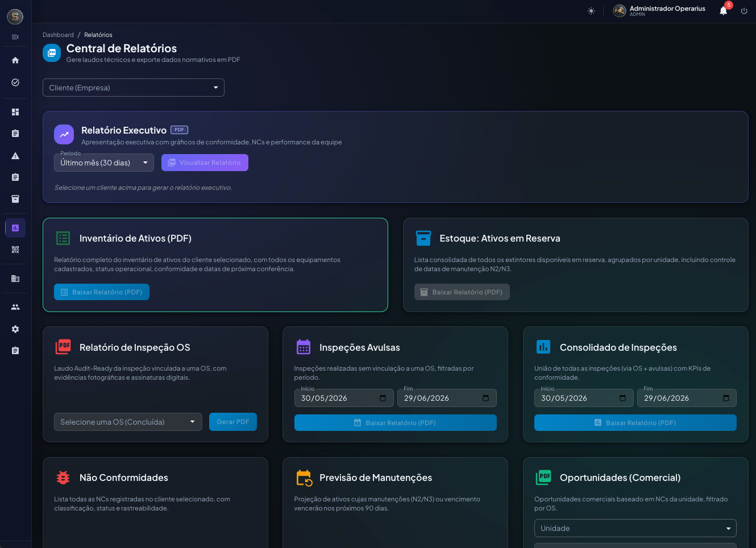
Task: Click the Relatório de Inspeção OS PDF icon
Action: 63,347
